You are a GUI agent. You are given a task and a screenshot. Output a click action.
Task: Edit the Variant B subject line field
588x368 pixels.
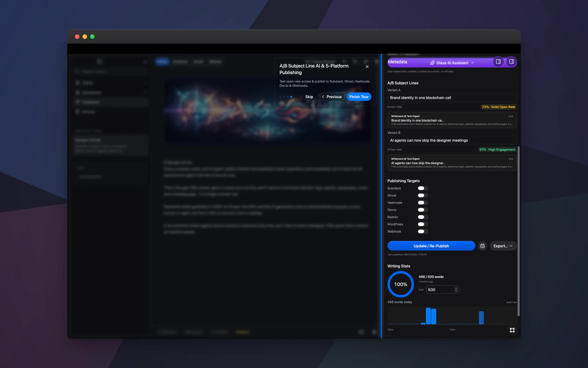tap(452, 140)
